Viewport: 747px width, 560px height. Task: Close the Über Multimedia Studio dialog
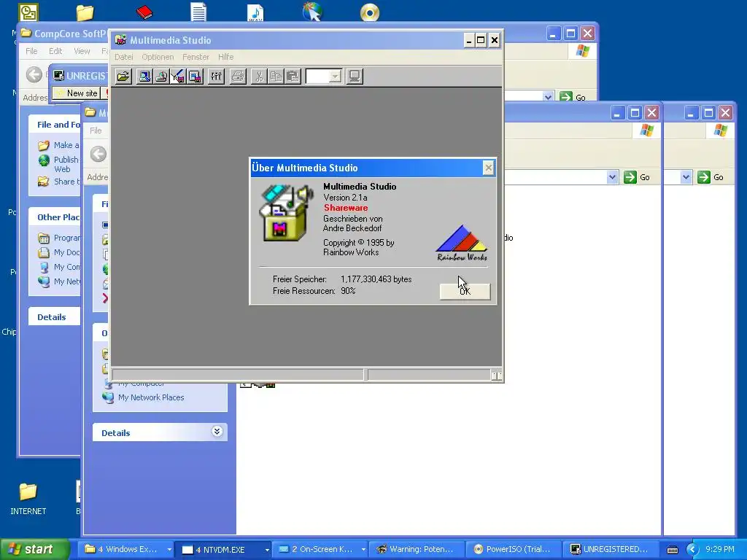(x=488, y=168)
